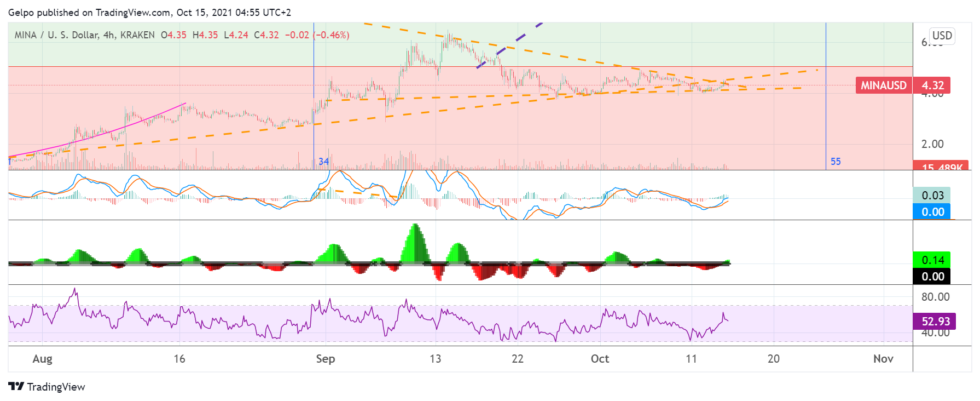Click the blue 0.00 MACD signal label
Screen dimensions: 980x401
tap(932, 212)
